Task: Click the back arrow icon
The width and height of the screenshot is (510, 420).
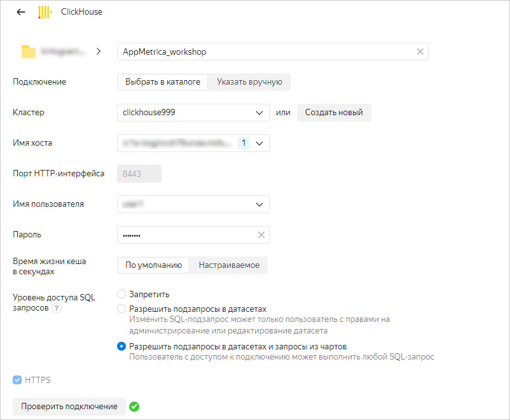Action: click(21, 12)
